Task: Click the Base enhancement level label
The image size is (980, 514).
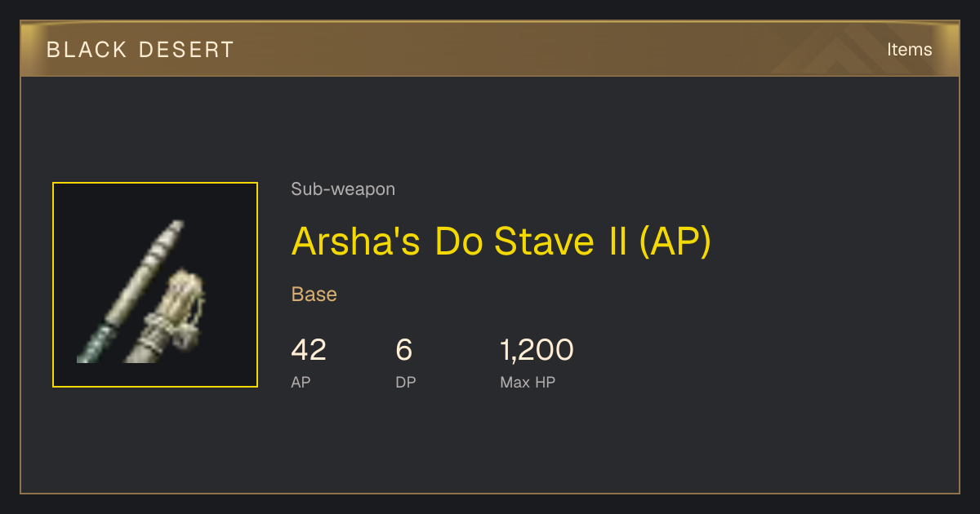Action: click(314, 295)
